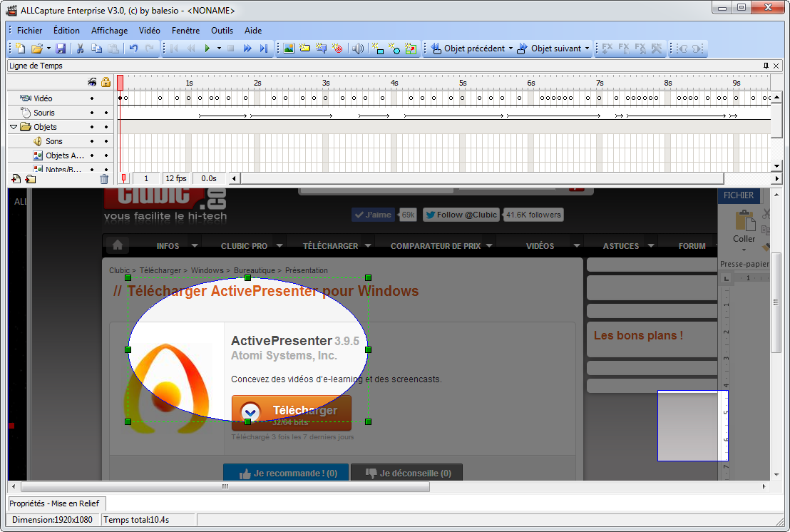The width and height of the screenshot is (790, 532).
Task: Insert a yellow note object
Action: click(305, 48)
